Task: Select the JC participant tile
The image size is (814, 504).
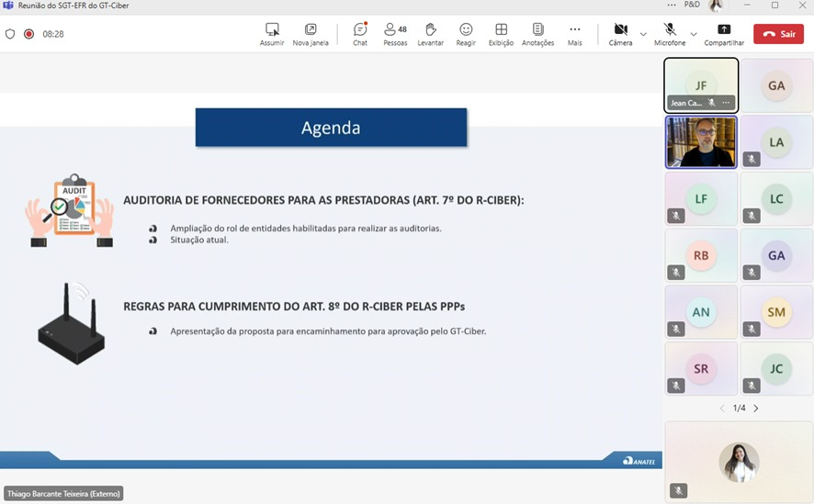Action: pyautogui.click(x=776, y=368)
